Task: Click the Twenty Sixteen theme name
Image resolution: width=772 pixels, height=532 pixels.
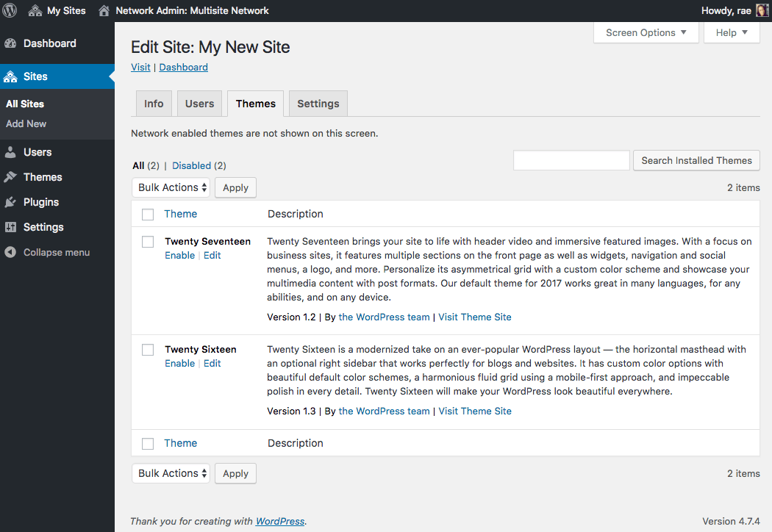Action: coord(201,350)
